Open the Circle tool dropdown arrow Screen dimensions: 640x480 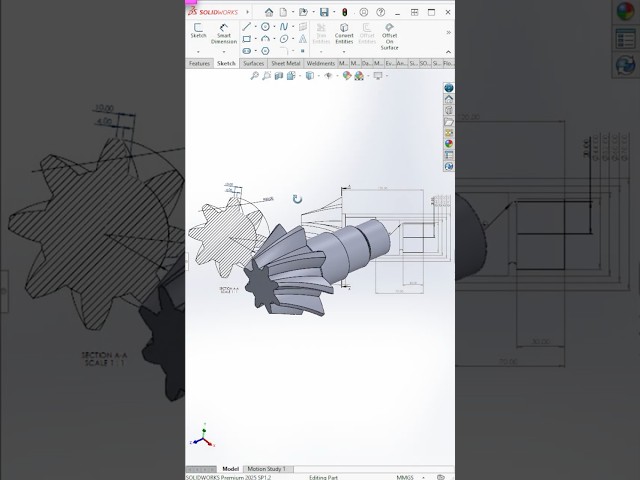[274, 27]
